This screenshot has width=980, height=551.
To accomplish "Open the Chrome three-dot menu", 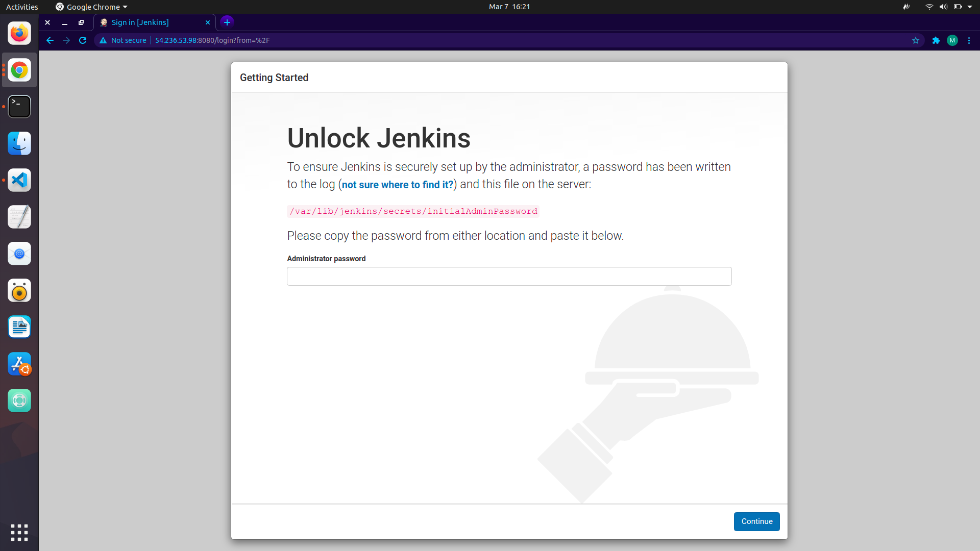I will click(x=969, y=40).
